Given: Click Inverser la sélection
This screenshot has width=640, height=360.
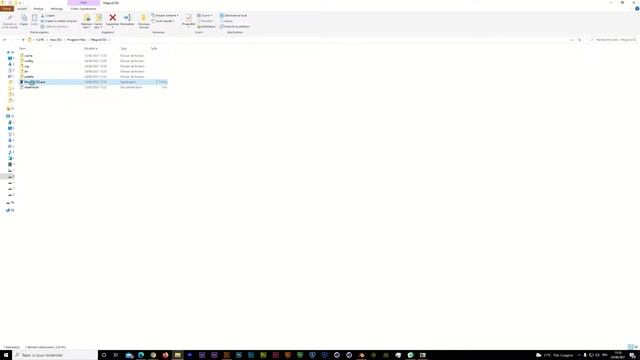Looking at the screenshot, I should click(235, 27).
